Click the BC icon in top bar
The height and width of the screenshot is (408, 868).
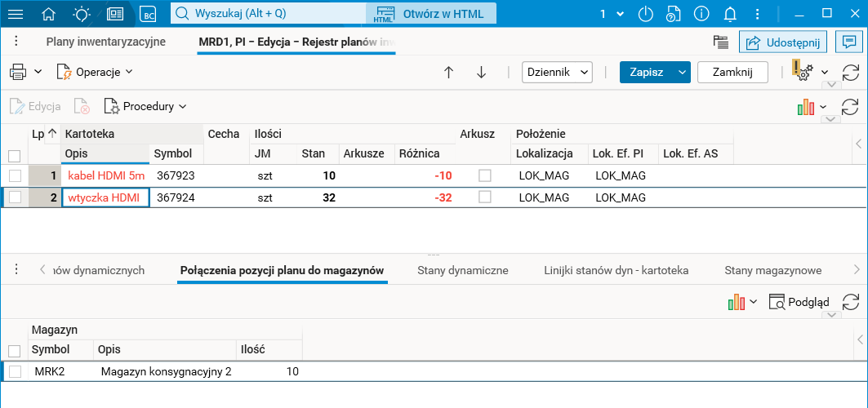coord(148,15)
